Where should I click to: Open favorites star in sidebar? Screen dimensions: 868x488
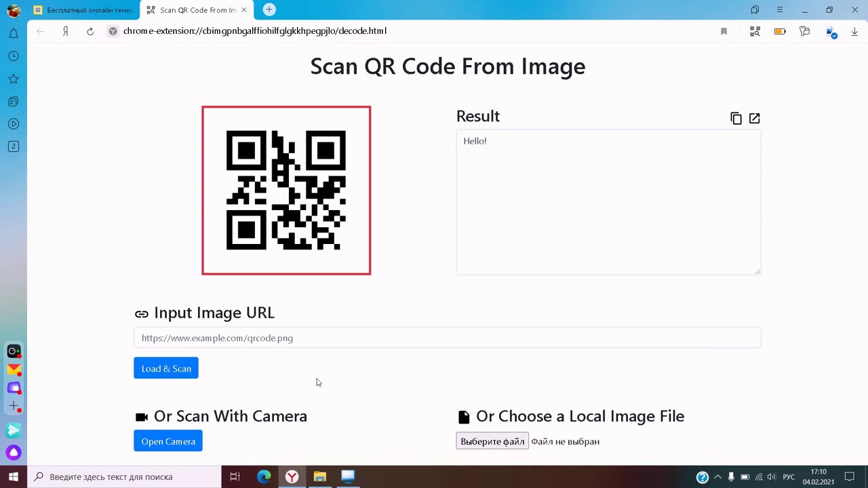click(x=14, y=79)
